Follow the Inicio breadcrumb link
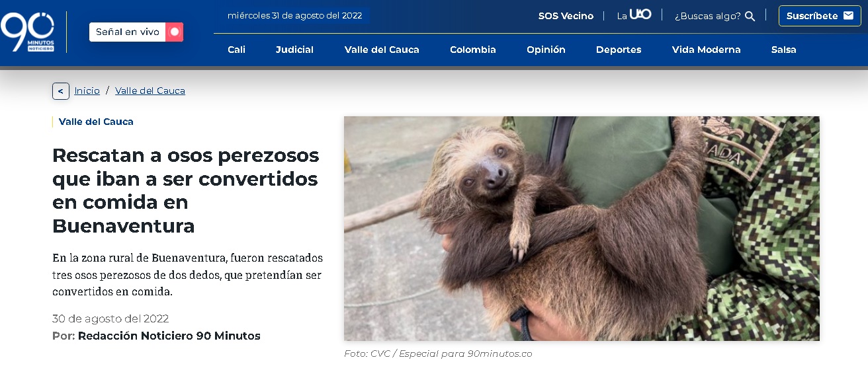The image size is (868, 372). coord(87,91)
